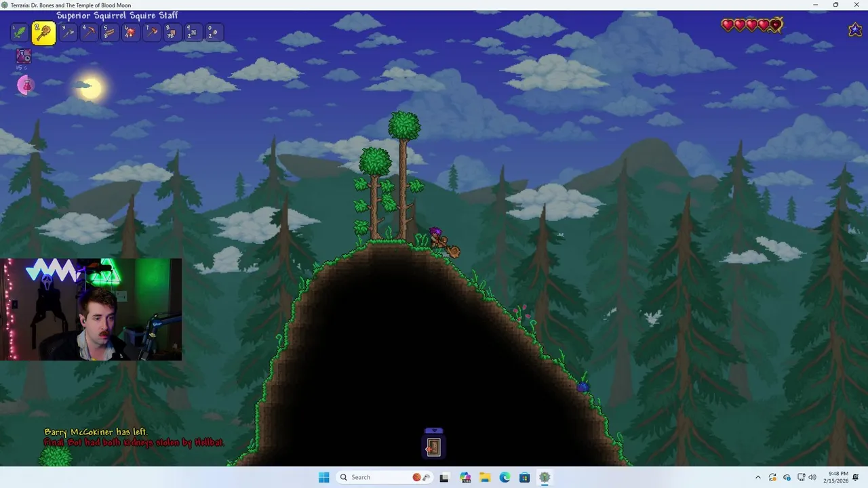This screenshot has height=488, width=868.
Task: Select the block stack in slot 8
Action: click(173, 32)
